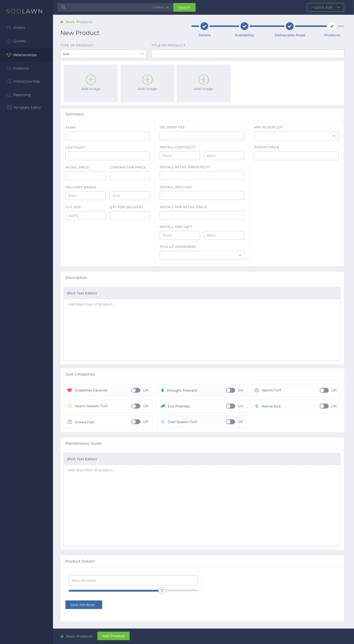Image resolution: width=354 pixels, height=644 pixels.
Task: Click the attribute slider handle showing 7
Action: tap(162, 591)
